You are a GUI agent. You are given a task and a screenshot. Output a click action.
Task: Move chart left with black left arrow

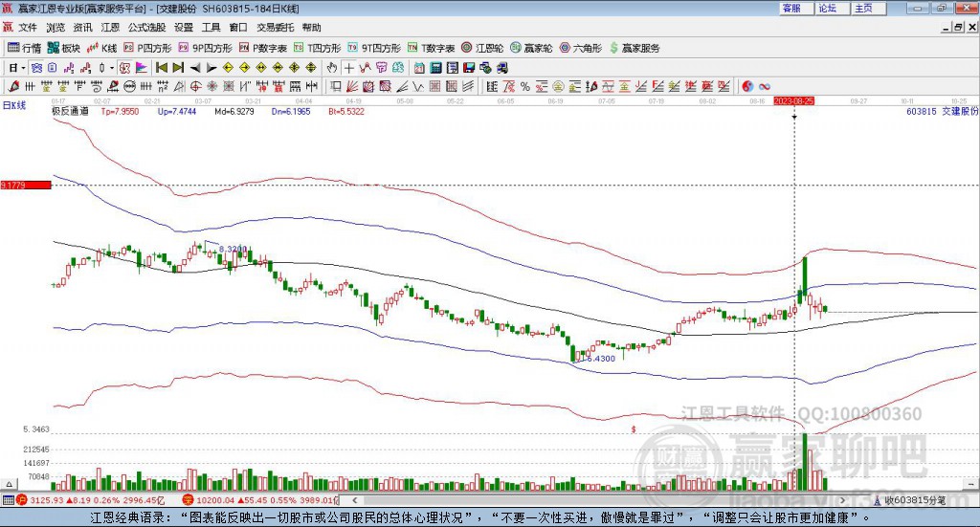tap(195, 68)
